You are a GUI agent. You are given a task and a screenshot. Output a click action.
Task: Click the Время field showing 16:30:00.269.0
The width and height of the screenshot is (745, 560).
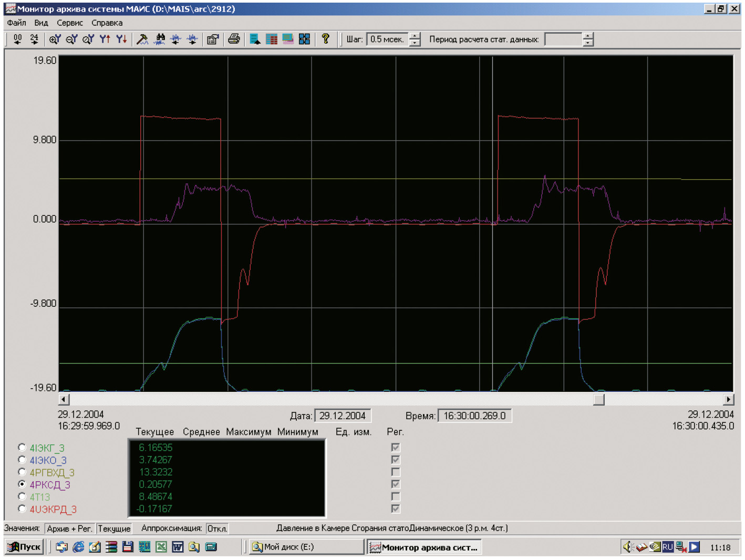pos(475,416)
